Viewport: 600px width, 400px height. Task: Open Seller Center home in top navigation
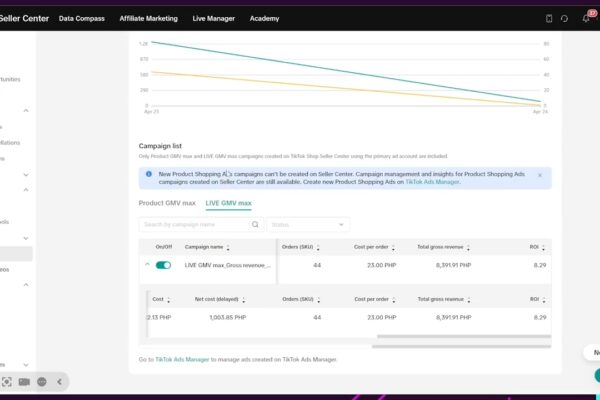tap(24, 18)
